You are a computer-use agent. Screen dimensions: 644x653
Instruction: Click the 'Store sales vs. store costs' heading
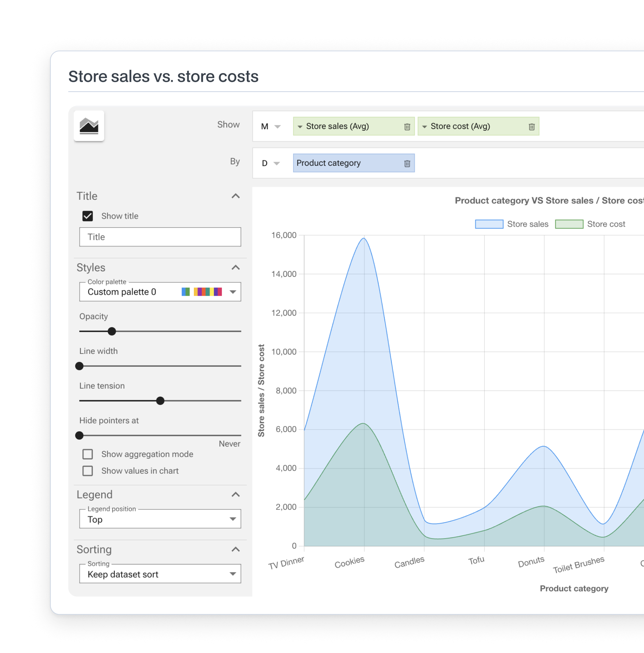[164, 77]
